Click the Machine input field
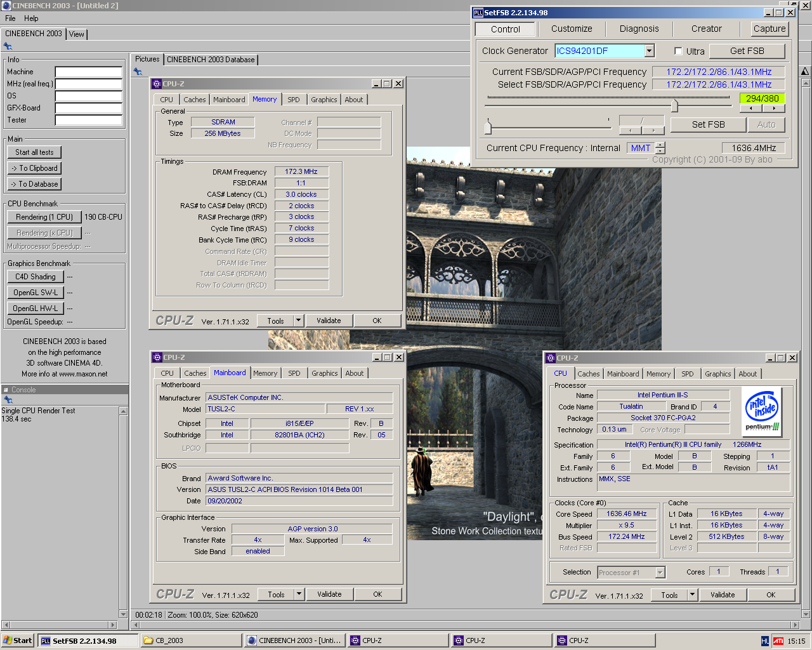Viewport: 812px width, 650px height. 88,72
